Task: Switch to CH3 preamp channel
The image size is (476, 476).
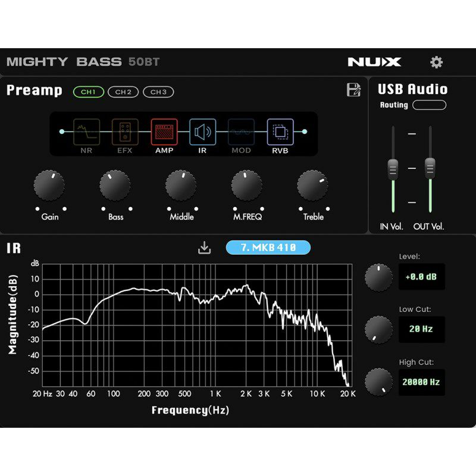Action: click(x=158, y=92)
